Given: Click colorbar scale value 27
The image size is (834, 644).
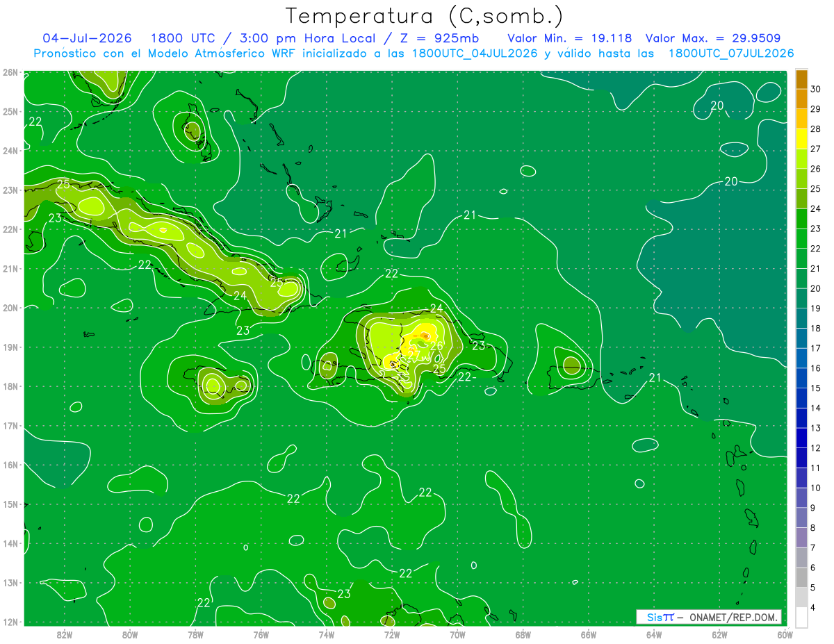Looking at the screenshot, I should click(816, 149).
